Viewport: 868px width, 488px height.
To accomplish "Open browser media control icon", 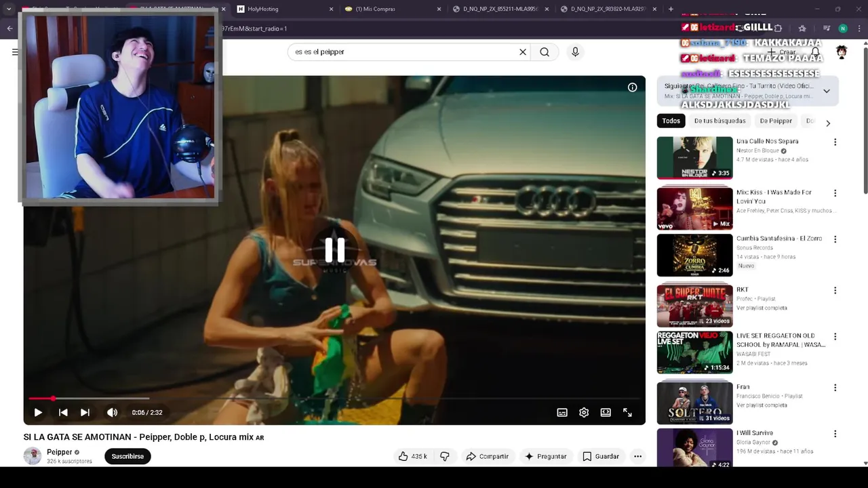I will tap(826, 28).
